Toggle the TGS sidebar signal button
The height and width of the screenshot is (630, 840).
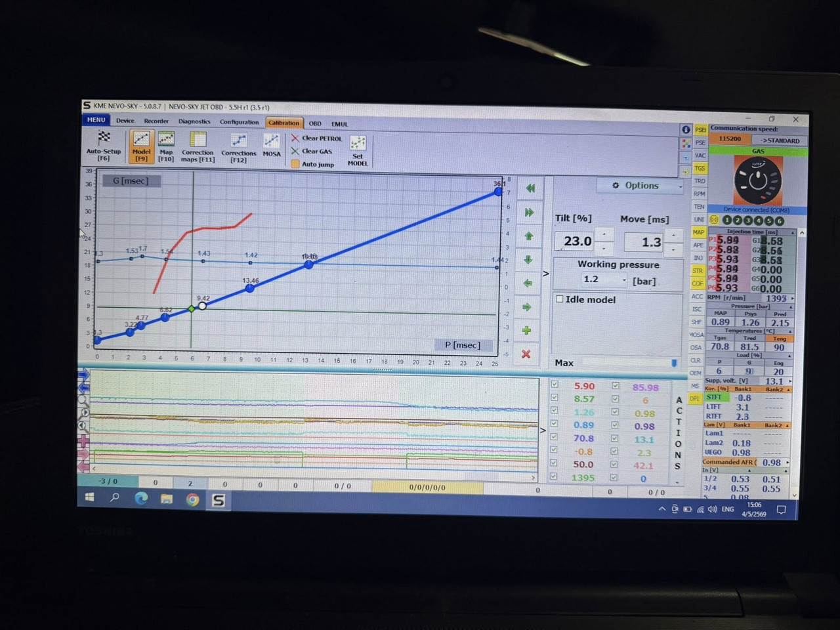pyautogui.click(x=700, y=168)
